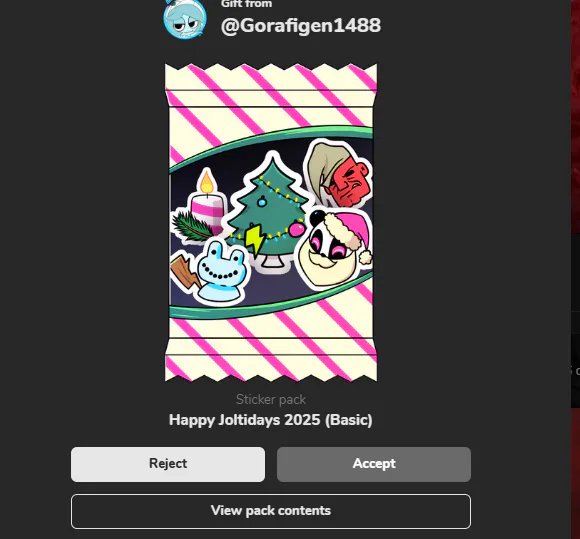Click the Sticker pack label
580x539 pixels.
point(271,400)
